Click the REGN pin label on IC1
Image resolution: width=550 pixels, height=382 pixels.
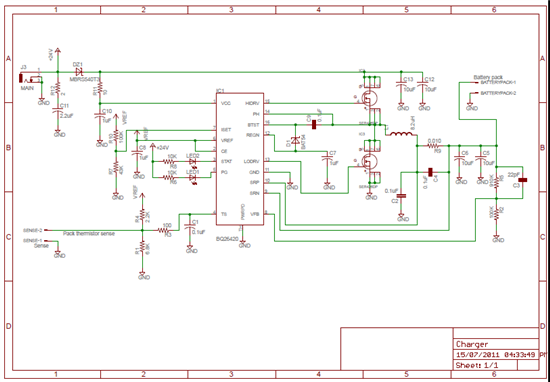tap(252, 135)
